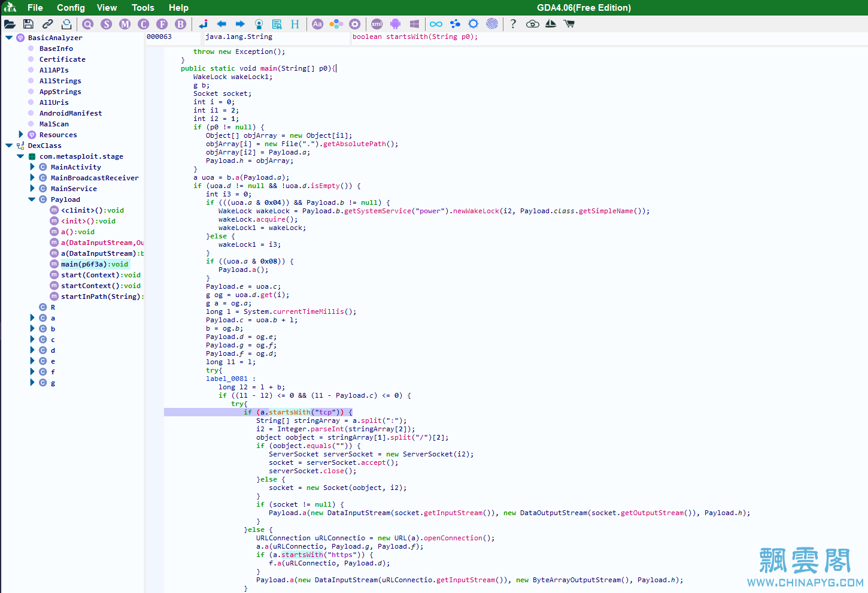Click the sailboat toolbar icon
This screenshot has height=593, width=868.
point(551,24)
